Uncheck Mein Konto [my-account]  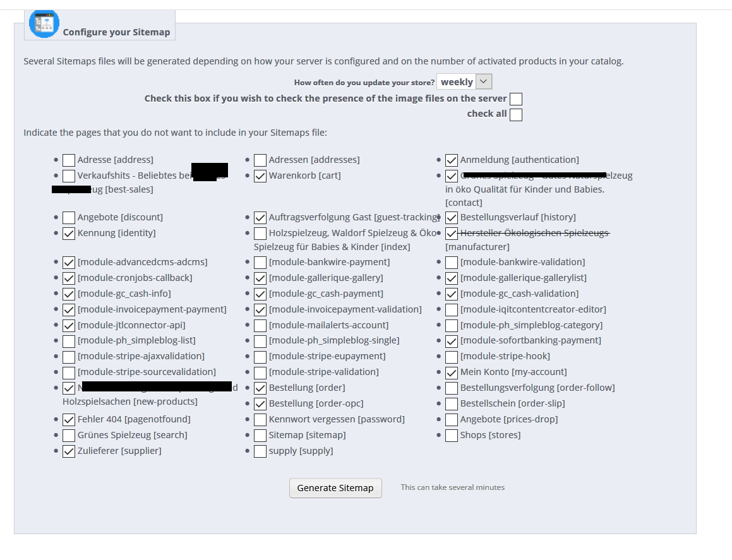click(x=452, y=372)
